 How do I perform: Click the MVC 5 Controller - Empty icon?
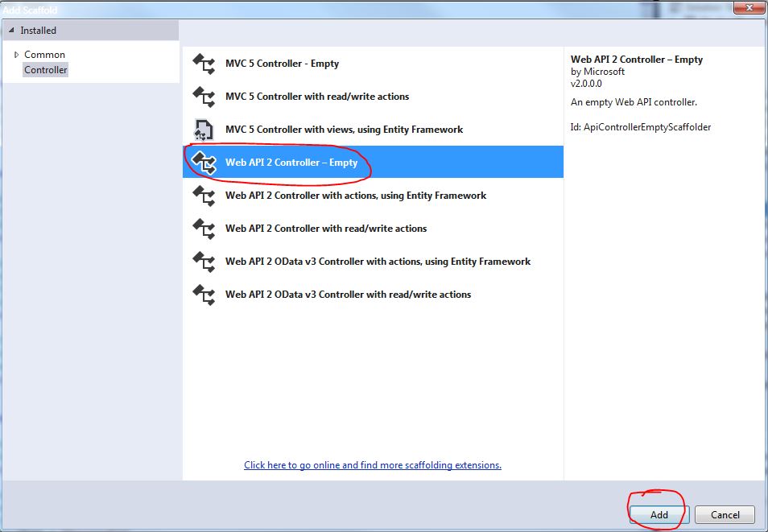(203, 64)
